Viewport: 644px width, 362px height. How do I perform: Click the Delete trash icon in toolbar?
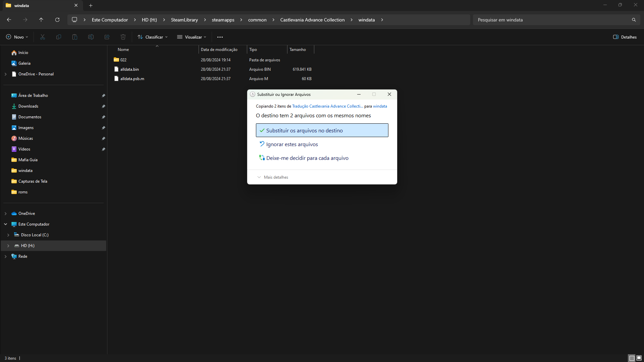(x=123, y=37)
